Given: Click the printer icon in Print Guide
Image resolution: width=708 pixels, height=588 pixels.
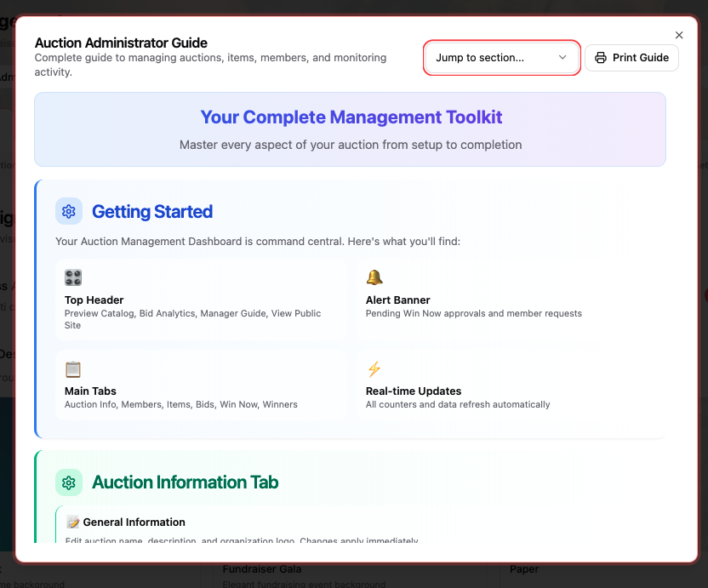Looking at the screenshot, I should (601, 58).
